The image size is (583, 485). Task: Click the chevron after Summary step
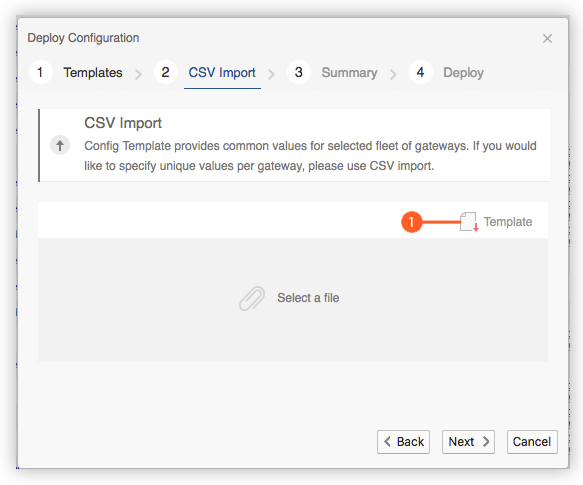click(x=393, y=74)
